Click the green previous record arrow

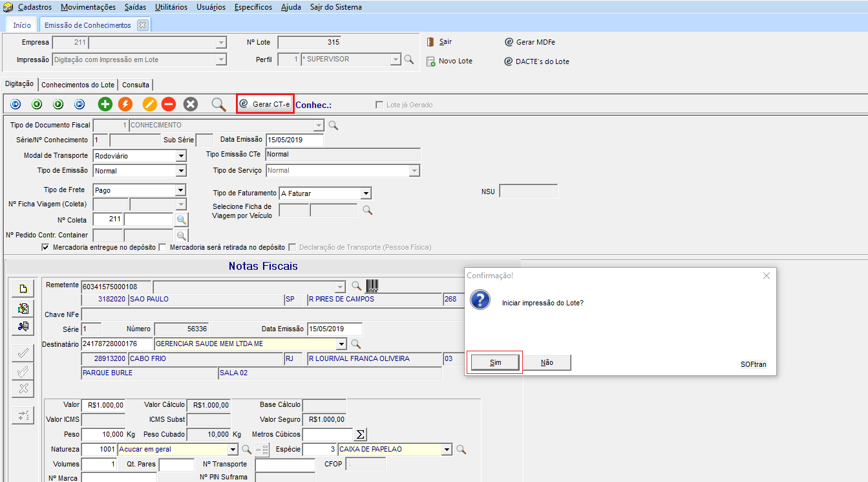pyautogui.click(x=37, y=104)
